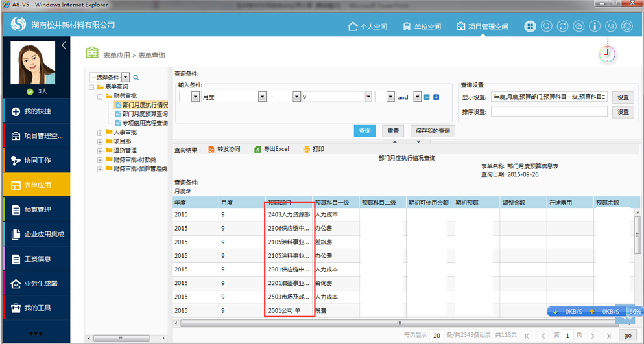Open 企业应用集成 sidebar item
Viewport: 644px width, 344px height.
point(37,234)
